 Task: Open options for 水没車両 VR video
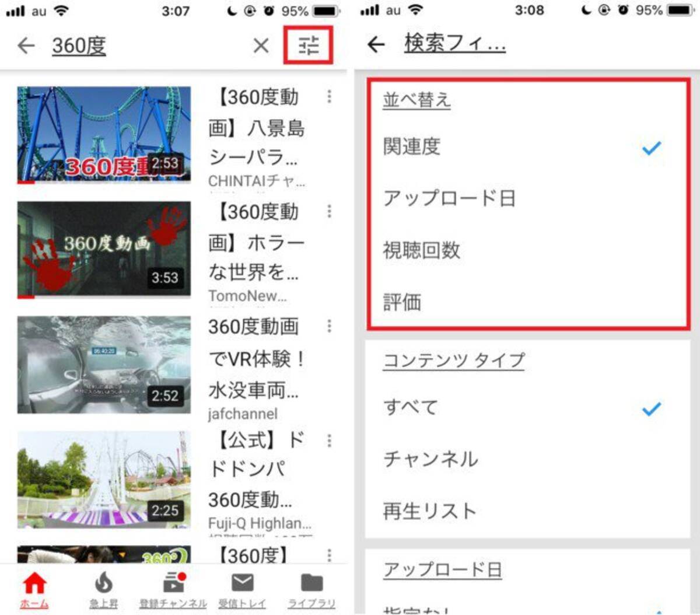[x=330, y=326]
